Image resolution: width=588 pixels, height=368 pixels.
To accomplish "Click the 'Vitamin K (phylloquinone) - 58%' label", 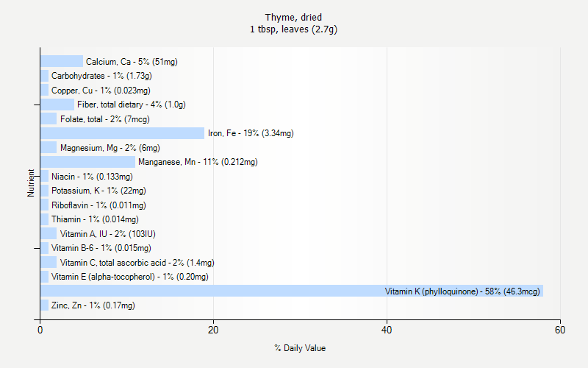I will pos(443,291).
